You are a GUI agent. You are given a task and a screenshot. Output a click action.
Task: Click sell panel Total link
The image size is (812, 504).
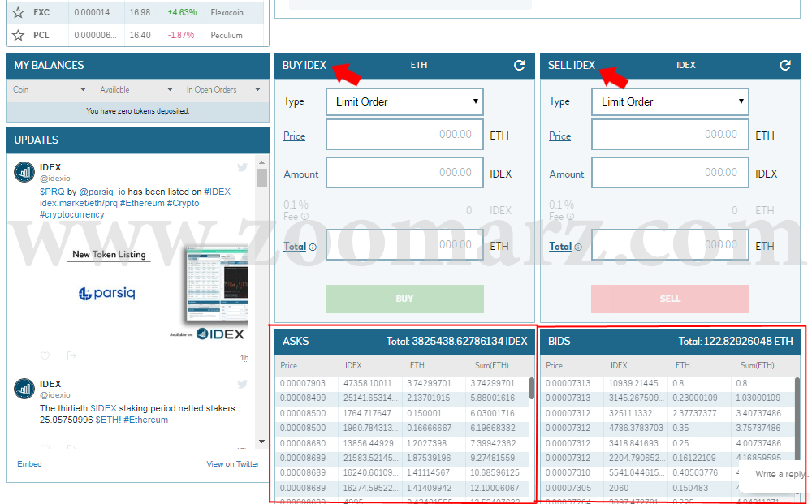[560, 247]
